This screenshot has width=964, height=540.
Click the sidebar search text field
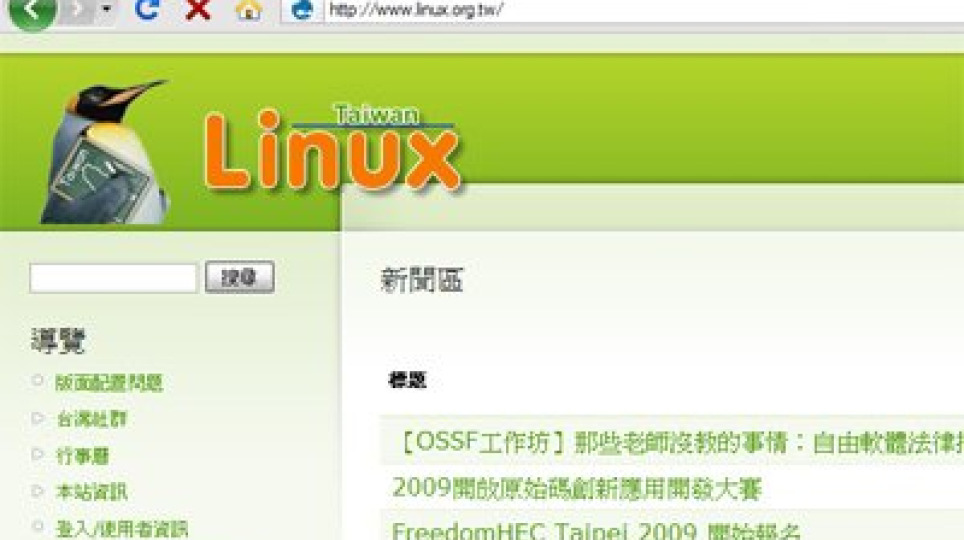[113, 278]
